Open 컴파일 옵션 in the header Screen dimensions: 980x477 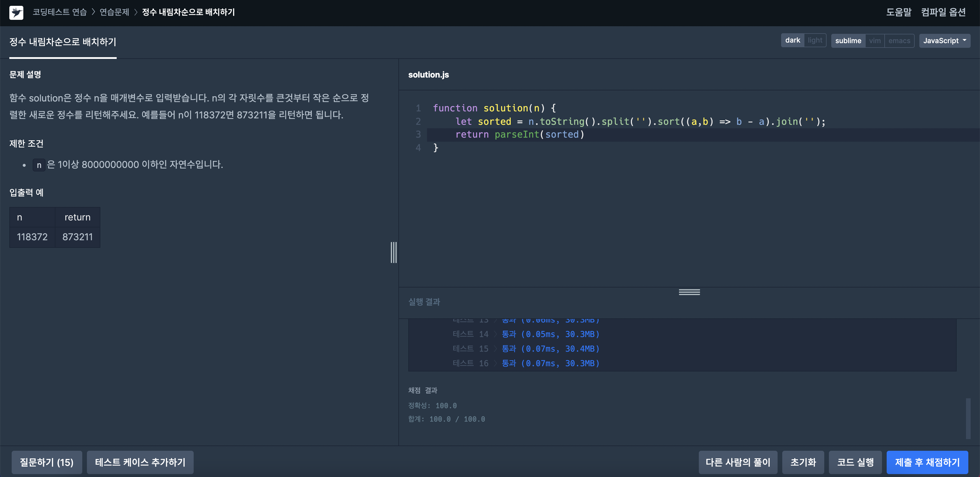(943, 12)
